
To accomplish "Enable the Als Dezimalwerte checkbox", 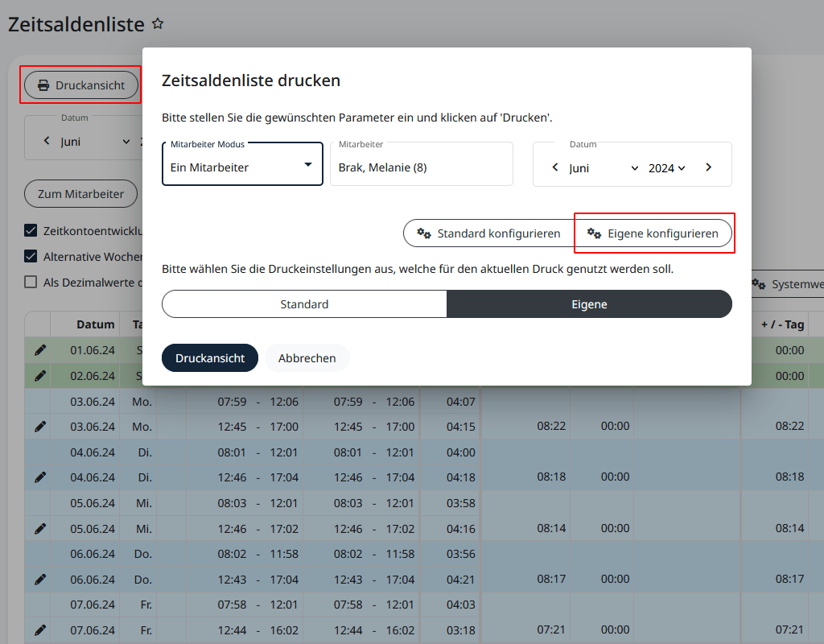I will click(x=31, y=283).
